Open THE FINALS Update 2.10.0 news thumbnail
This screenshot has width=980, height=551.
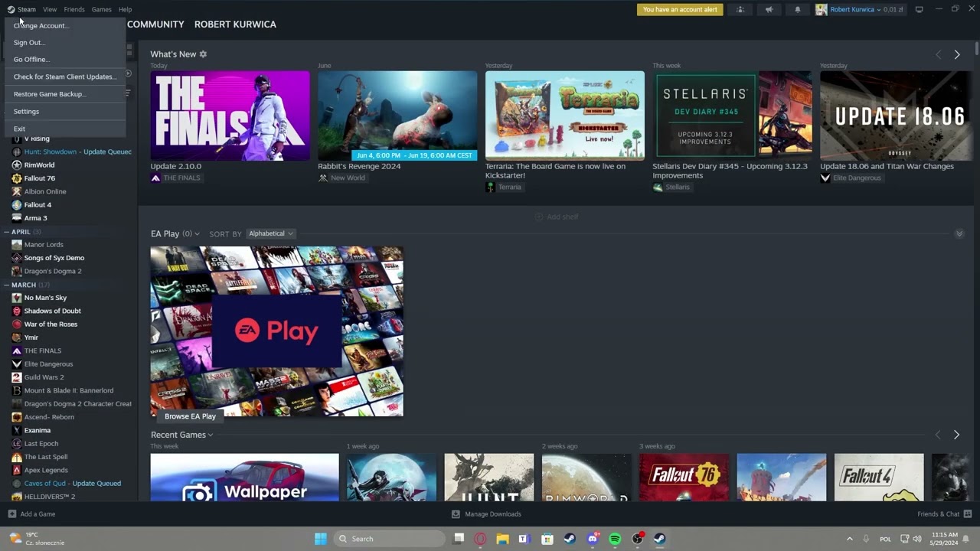coord(230,116)
